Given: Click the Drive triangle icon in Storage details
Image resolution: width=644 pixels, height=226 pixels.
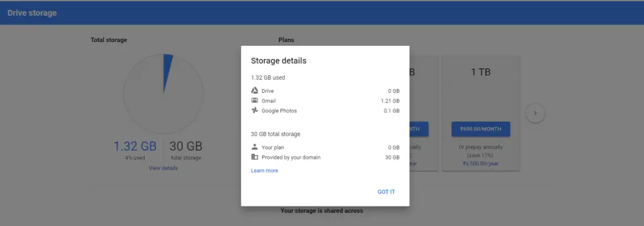Looking at the screenshot, I should pos(255,90).
